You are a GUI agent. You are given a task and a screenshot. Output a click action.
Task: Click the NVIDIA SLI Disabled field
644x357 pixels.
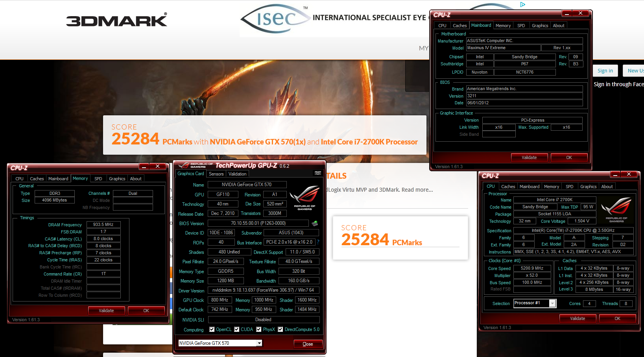(x=264, y=320)
